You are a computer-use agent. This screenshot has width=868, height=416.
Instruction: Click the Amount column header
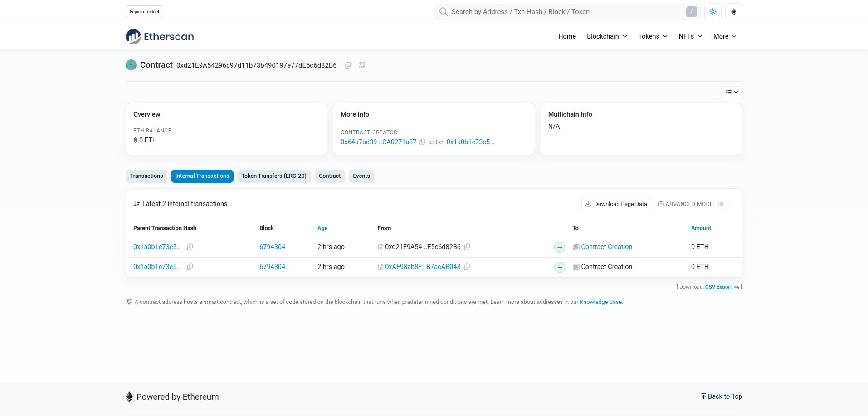(x=701, y=228)
